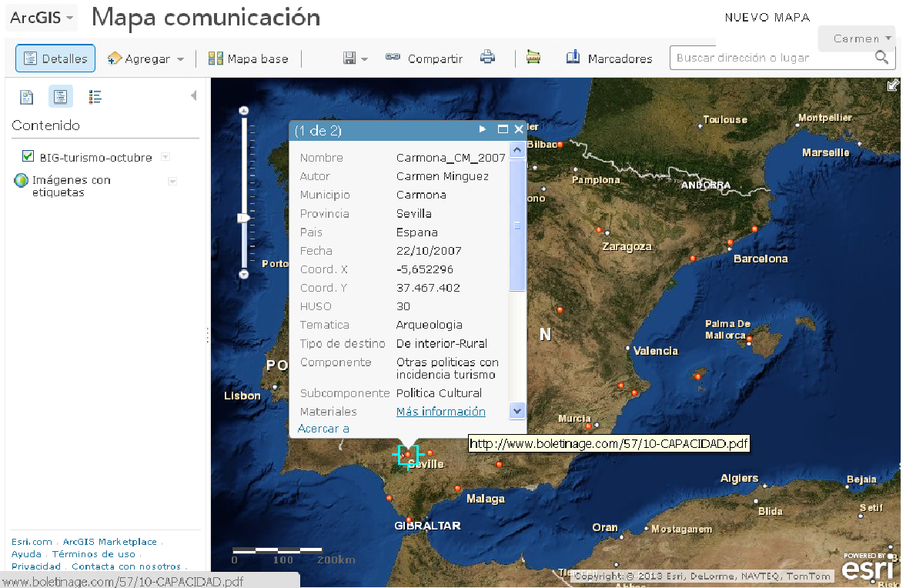Click the orange point at Palma De Mallorca
The image size is (906, 588).
[x=750, y=339]
